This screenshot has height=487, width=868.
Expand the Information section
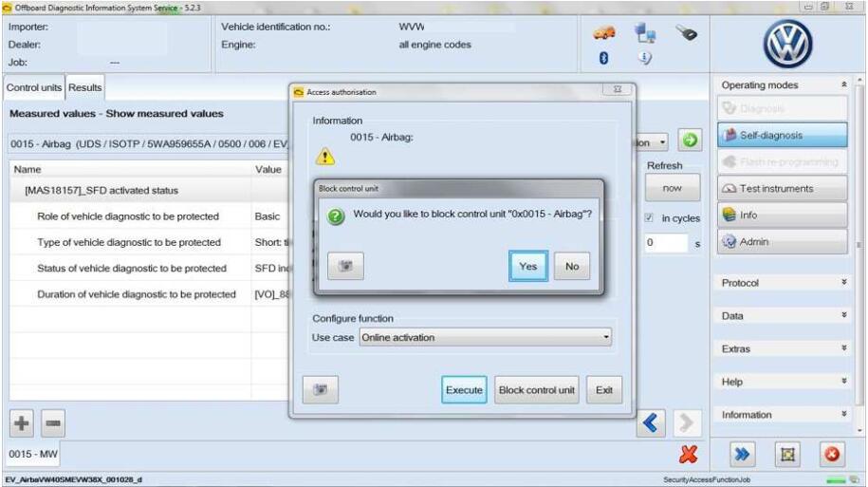tap(843, 415)
